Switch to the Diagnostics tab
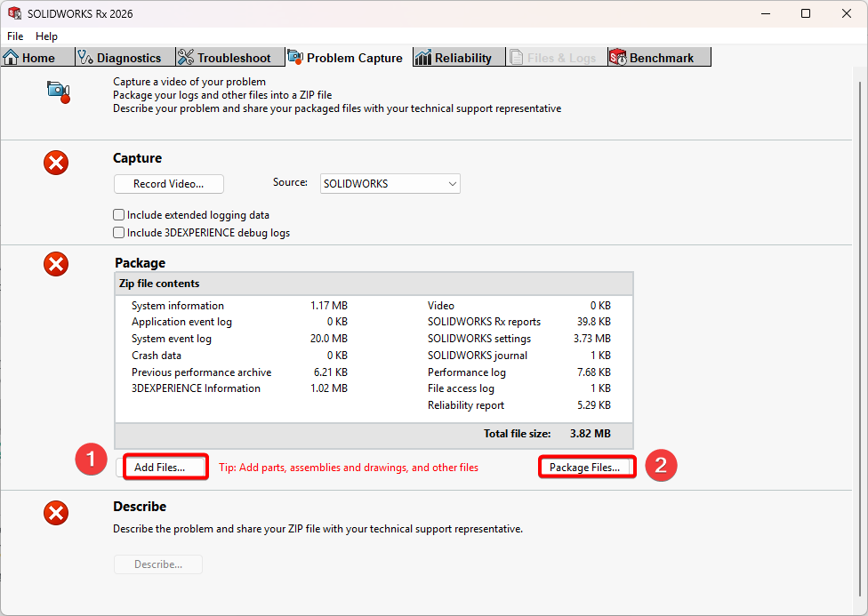868x616 pixels. [125, 58]
